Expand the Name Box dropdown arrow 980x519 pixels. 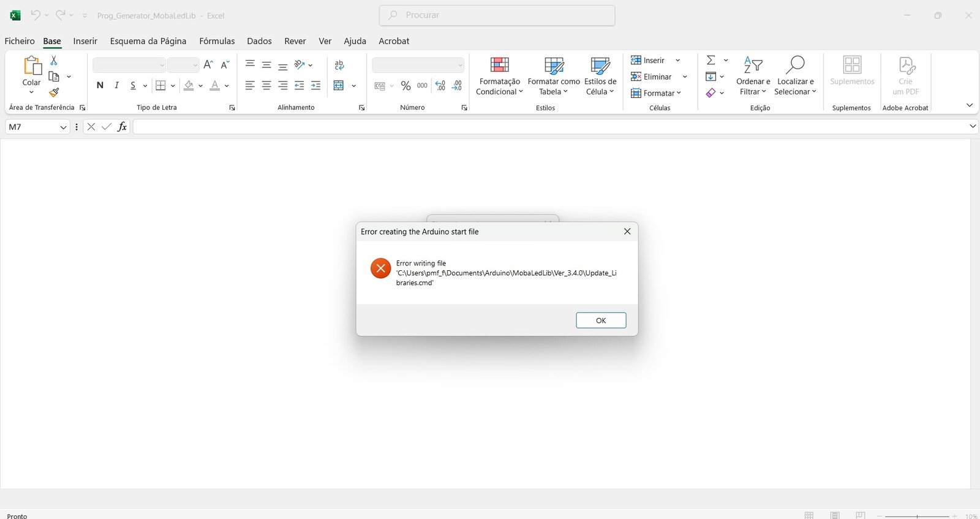(x=63, y=127)
